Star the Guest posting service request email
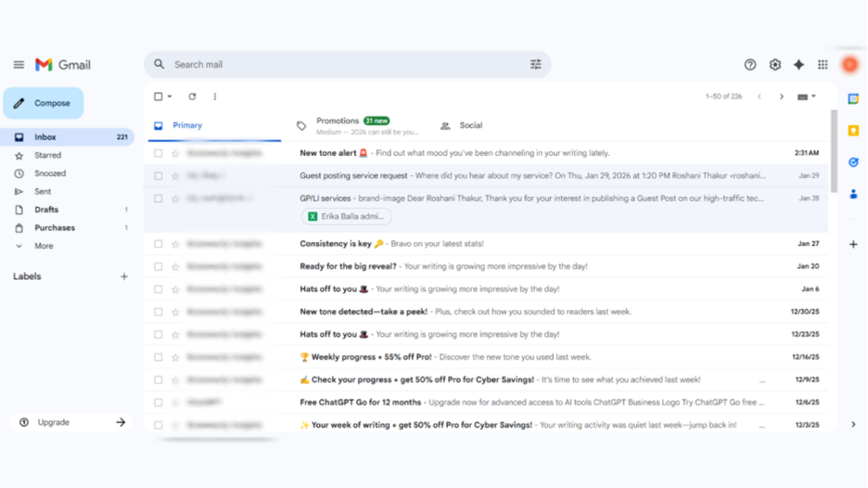The image size is (868, 488). [175, 176]
